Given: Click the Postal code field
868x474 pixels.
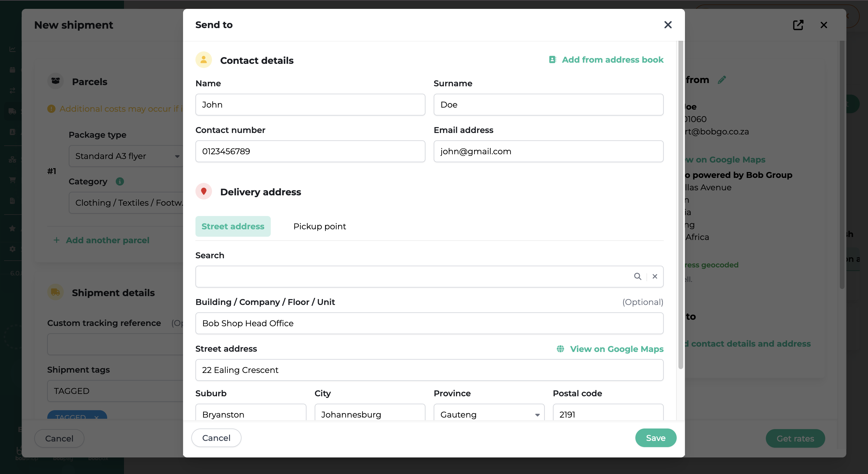Looking at the screenshot, I should (x=608, y=412).
